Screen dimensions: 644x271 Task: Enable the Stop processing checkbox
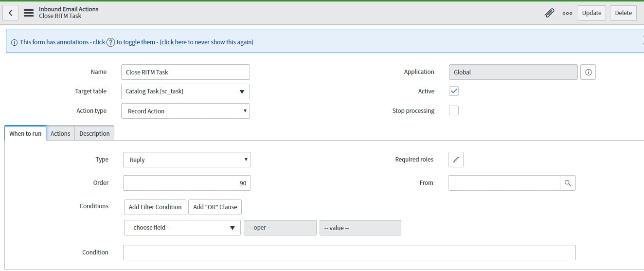click(454, 110)
